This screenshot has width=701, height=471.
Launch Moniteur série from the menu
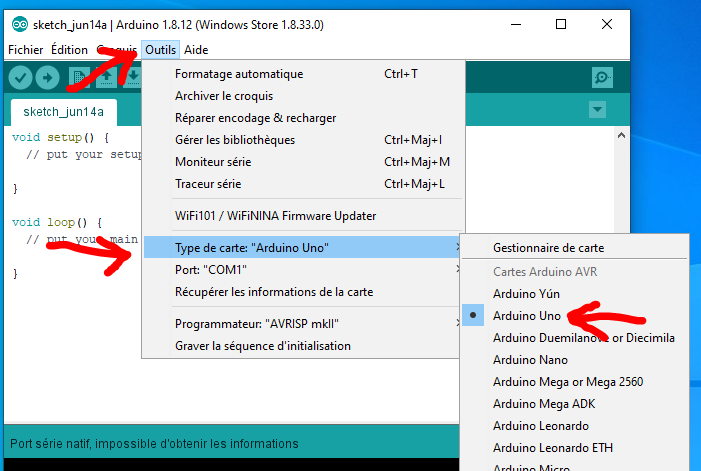coord(213,162)
